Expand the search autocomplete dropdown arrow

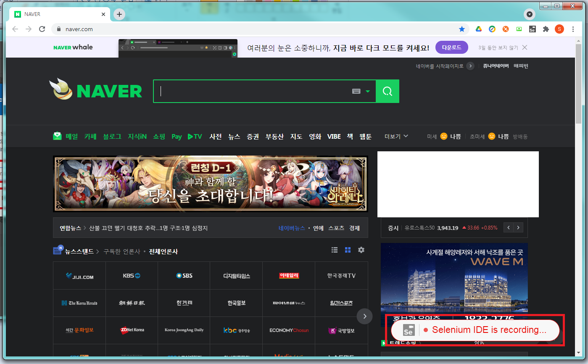click(x=368, y=91)
